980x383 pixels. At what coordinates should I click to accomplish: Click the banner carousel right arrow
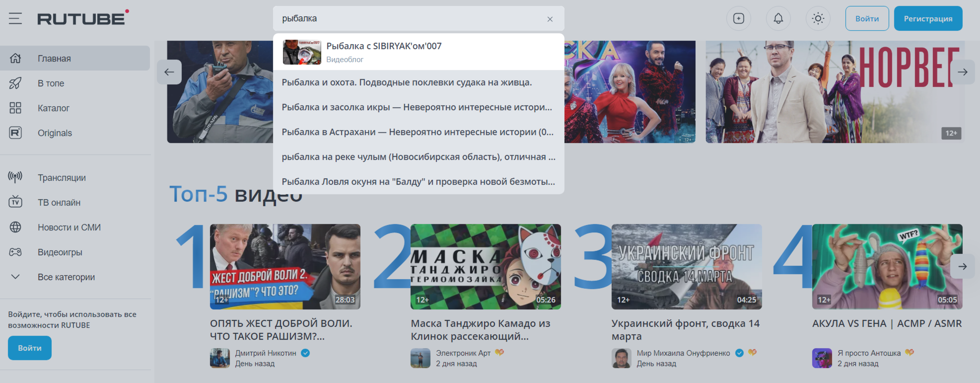click(963, 72)
